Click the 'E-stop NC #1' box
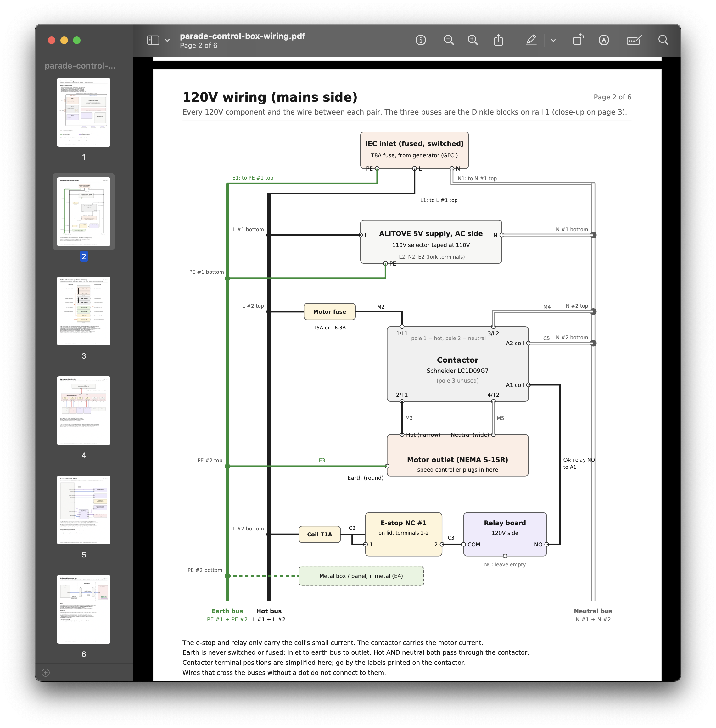 click(x=404, y=534)
